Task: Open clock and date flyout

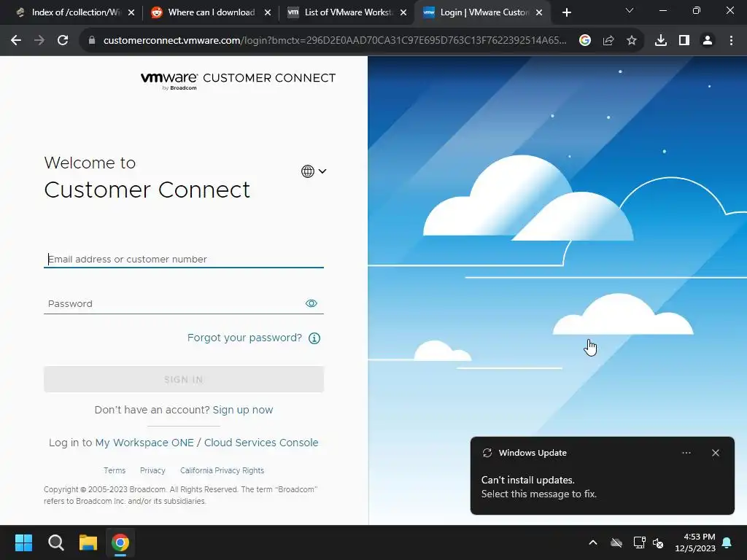Action: 695,542
